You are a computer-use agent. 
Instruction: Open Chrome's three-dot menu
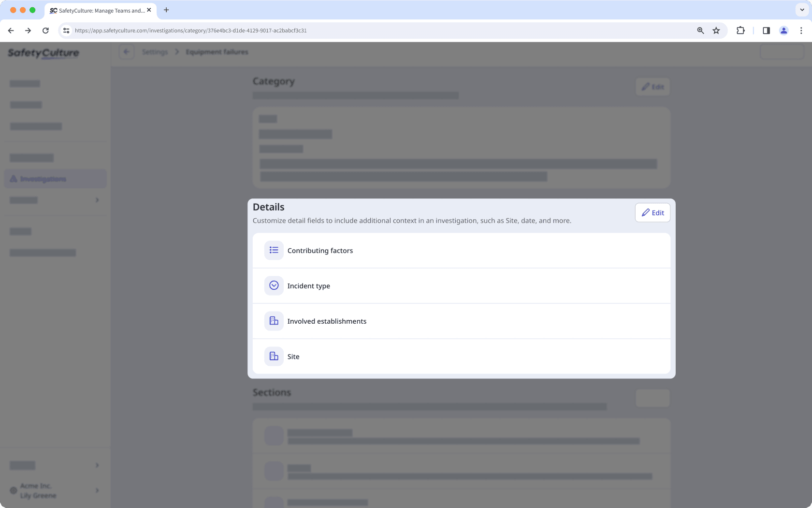[x=801, y=30]
